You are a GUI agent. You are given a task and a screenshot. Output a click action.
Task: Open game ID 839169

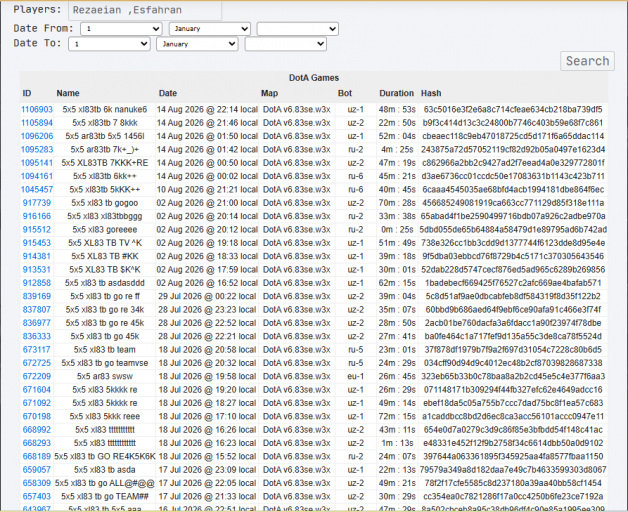[x=37, y=296]
